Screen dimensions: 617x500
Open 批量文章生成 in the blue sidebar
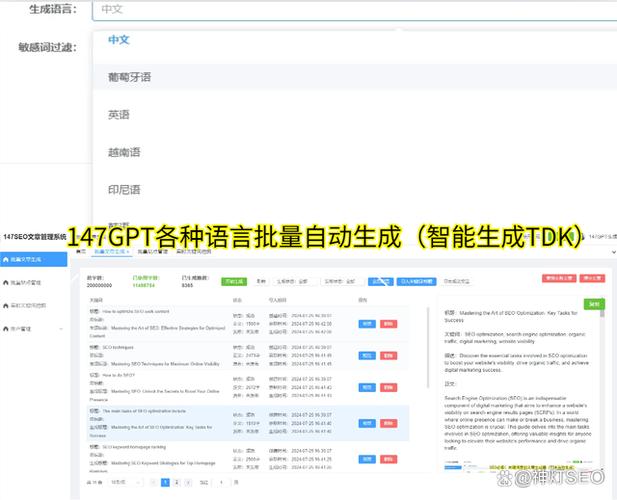pyautogui.click(x=33, y=260)
